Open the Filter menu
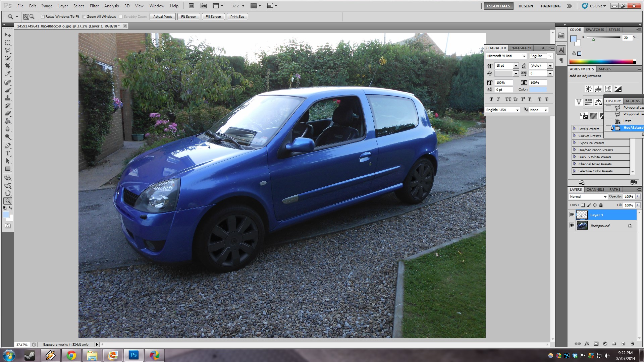Image resolution: width=644 pixels, height=362 pixels. coord(94,6)
